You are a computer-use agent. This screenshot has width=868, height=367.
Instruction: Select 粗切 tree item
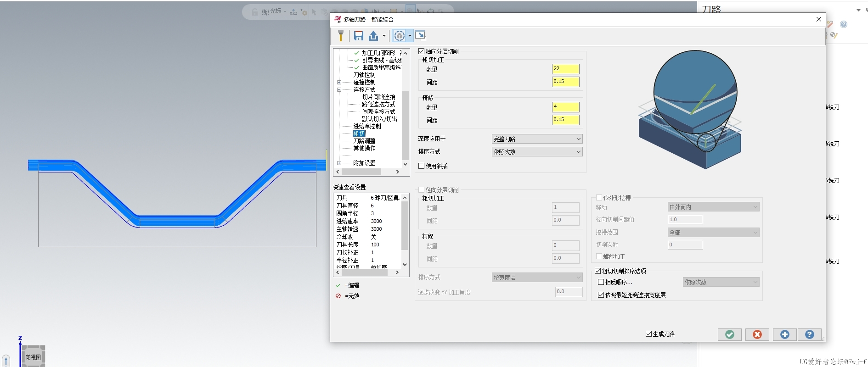359,133
